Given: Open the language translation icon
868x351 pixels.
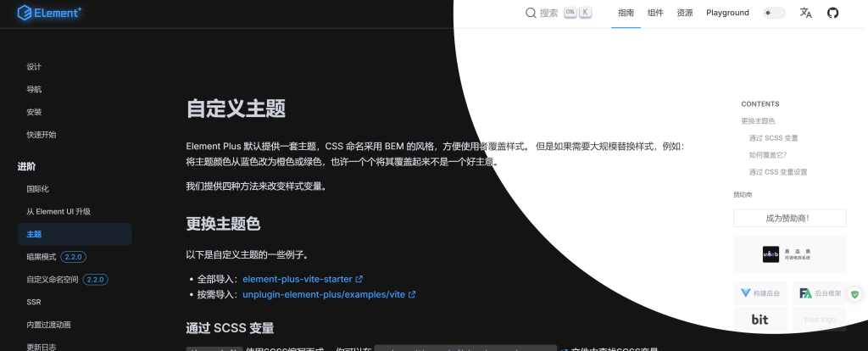Looking at the screenshot, I should pos(805,13).
